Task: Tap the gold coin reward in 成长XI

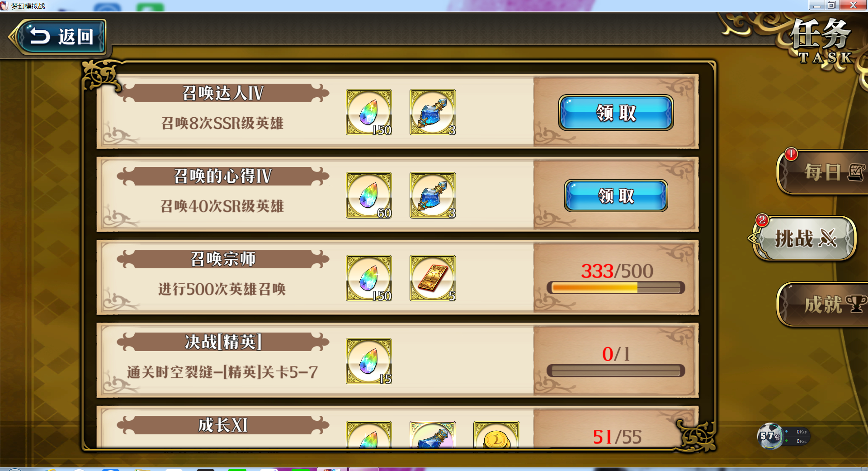Action: pos(496,435)
